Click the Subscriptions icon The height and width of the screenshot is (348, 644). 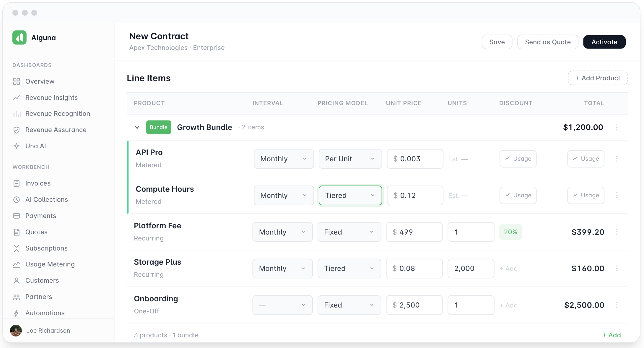click(17, 248)
